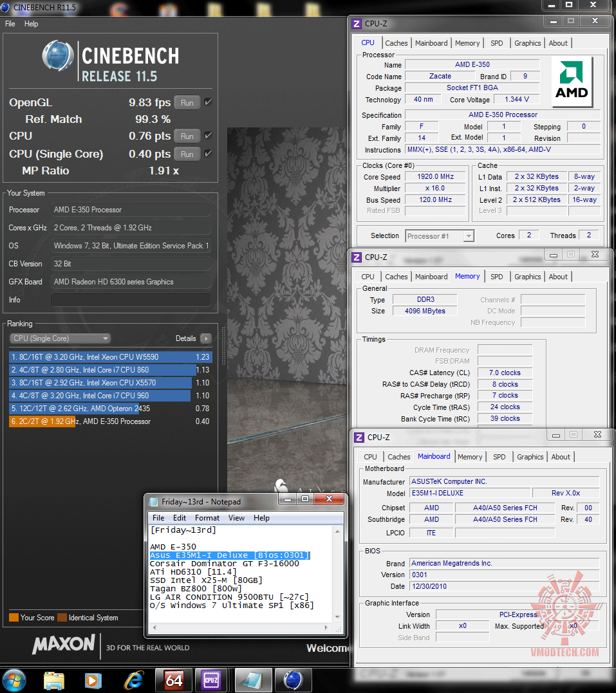Click the Notepad vertical scrollbar down arrow

point(337,616)
